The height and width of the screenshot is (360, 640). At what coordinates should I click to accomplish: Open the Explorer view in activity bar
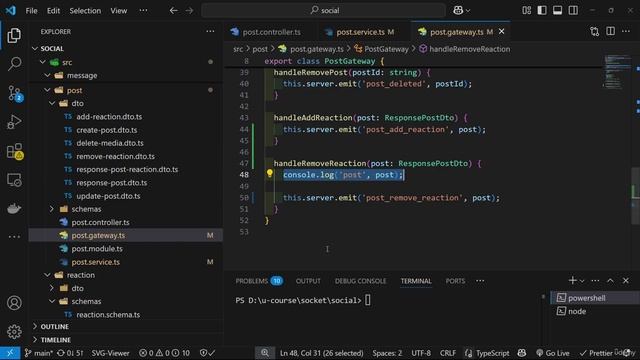(14, 36)
